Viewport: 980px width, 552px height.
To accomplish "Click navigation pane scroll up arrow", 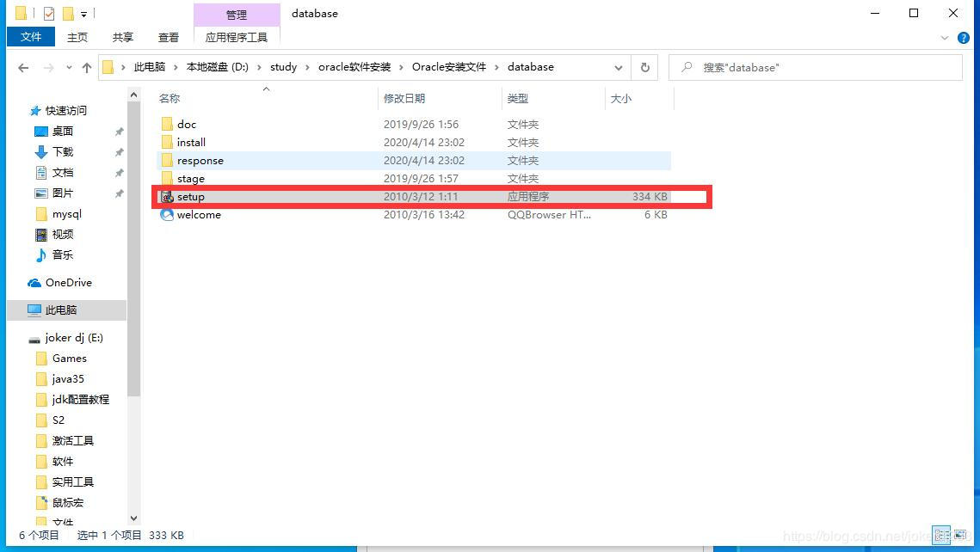I will coord(133,95).
